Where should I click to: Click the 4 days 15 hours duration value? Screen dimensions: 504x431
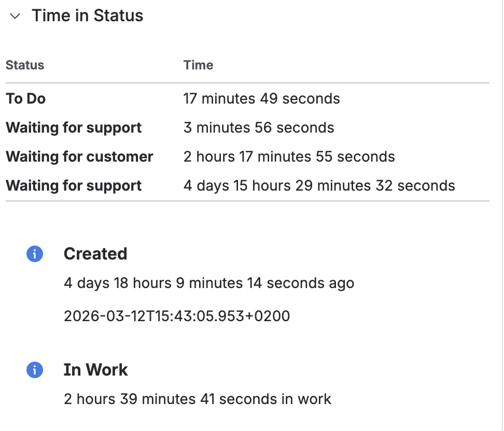pyautogui.click(x=319, y=185)
